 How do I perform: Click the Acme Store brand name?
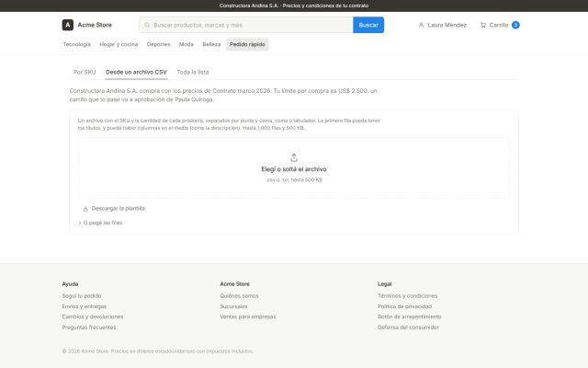95,25
